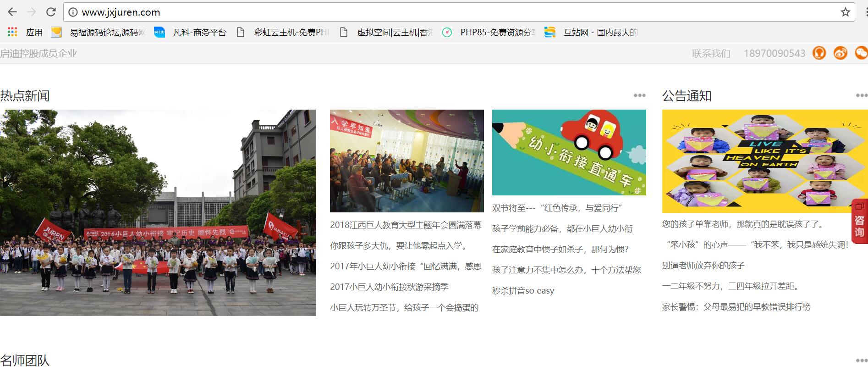Click the QQ contact icon in header
Screen dimensions: 868x372
[x=819, y=53]
